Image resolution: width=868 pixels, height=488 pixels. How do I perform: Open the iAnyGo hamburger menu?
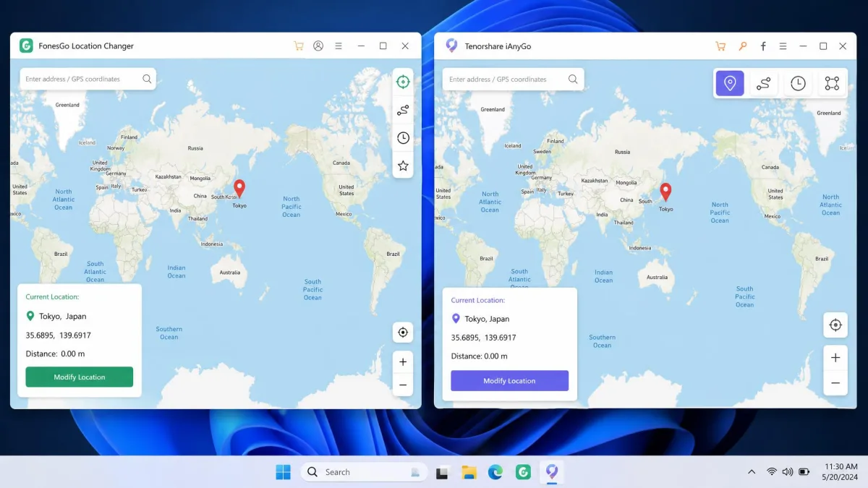(783, 46)
